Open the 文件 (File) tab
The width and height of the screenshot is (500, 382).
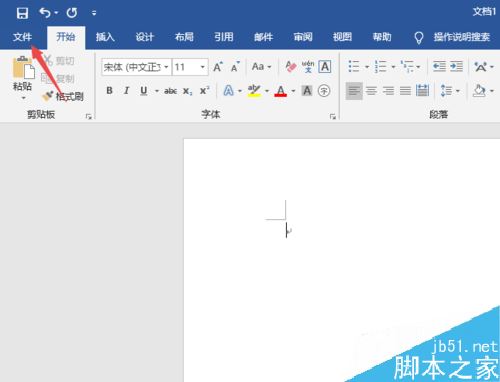point(22,37)
